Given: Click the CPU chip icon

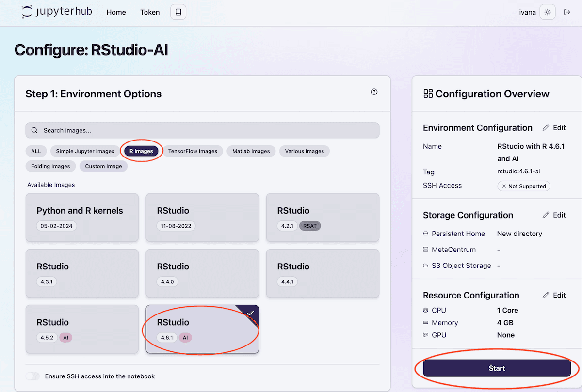Looking at the screenshot, I should click(x=426, y=310).
